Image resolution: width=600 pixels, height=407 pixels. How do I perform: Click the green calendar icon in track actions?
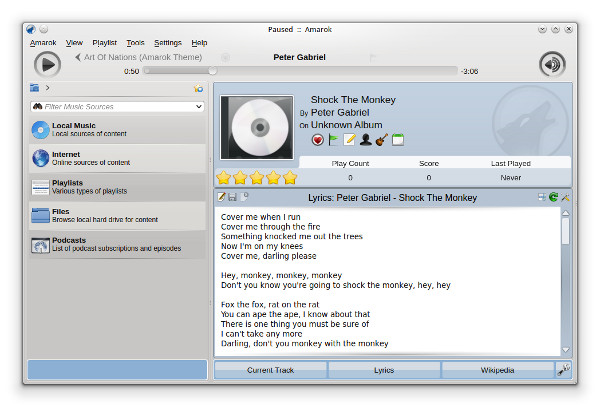click(x=398, y=140)
